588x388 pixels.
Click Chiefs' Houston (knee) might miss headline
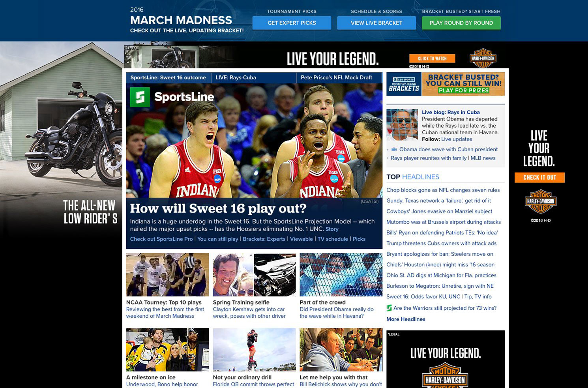tap(440, 265)
